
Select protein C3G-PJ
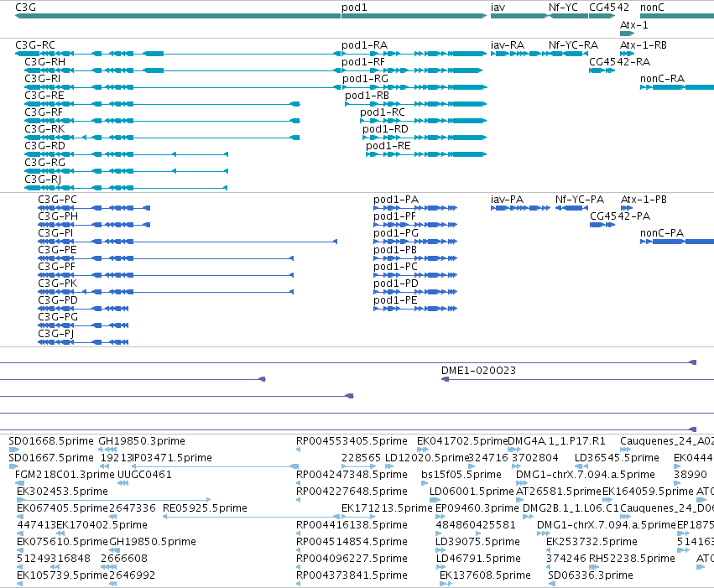pos(83,342)
